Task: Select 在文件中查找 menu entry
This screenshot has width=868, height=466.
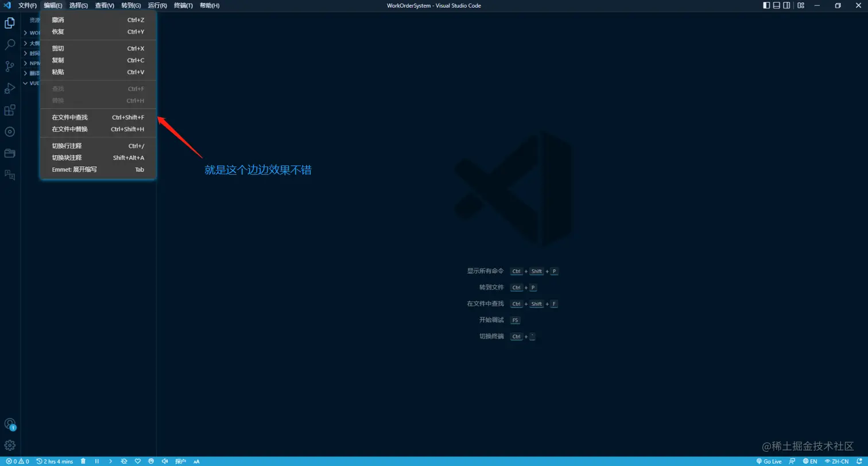Action: [x=98, y=118]
